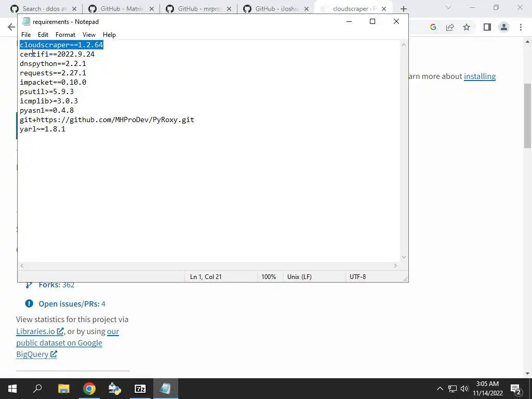Click the 'Unix (LF)' status entry
The image size is (532, 399).
coord(299,277)
